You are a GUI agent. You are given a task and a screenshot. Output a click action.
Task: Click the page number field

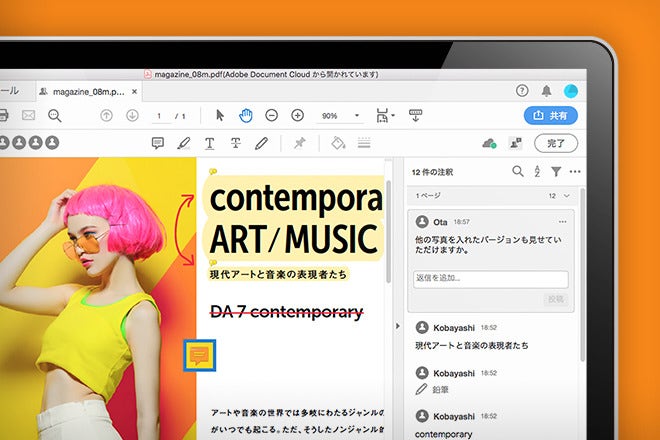tap(159, 116)
